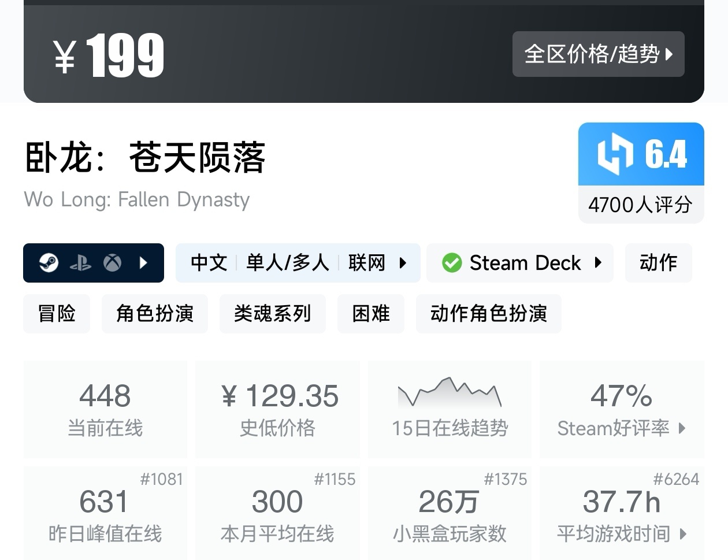Click the 4700人评分 rating count
The width and height of the screenshot is (728, 560).
point(640,205)
